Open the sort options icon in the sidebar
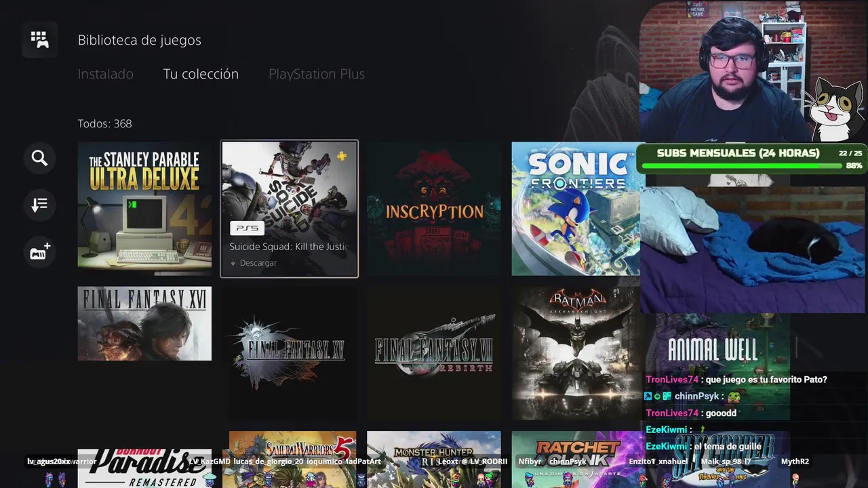The width and height of the screenshot is (868, 488). (x=39, y=205)
